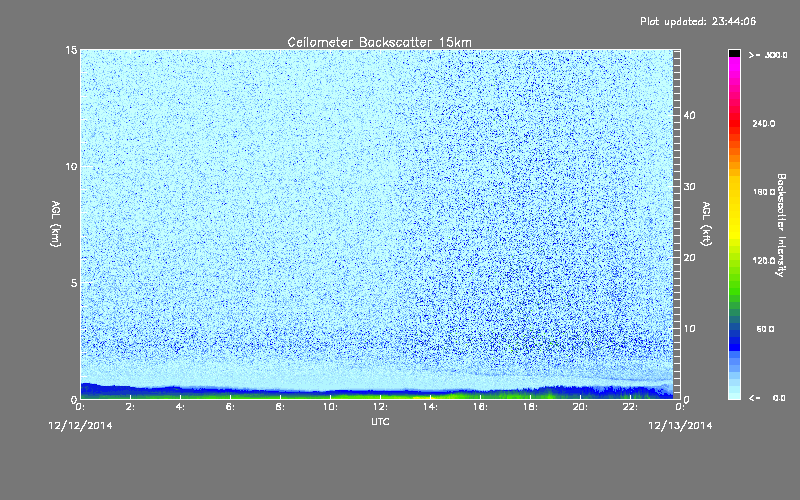Click the 120.0 colorbar value label
Screen dimensions: 800x500
pyautogui.click(x=764, y=261)
